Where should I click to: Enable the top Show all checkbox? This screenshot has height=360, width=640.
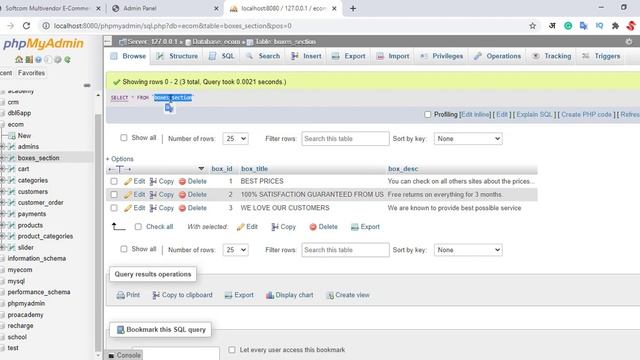click(x=124, y=138)
